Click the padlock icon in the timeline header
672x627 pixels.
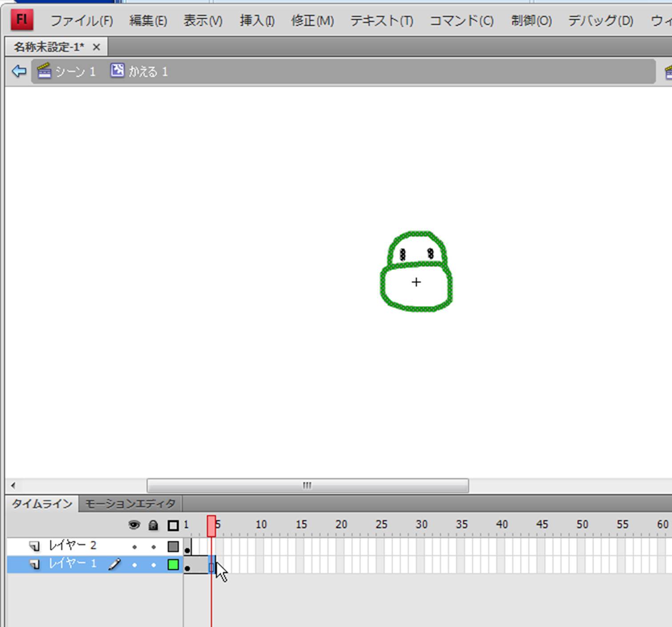tap(153, 526)
